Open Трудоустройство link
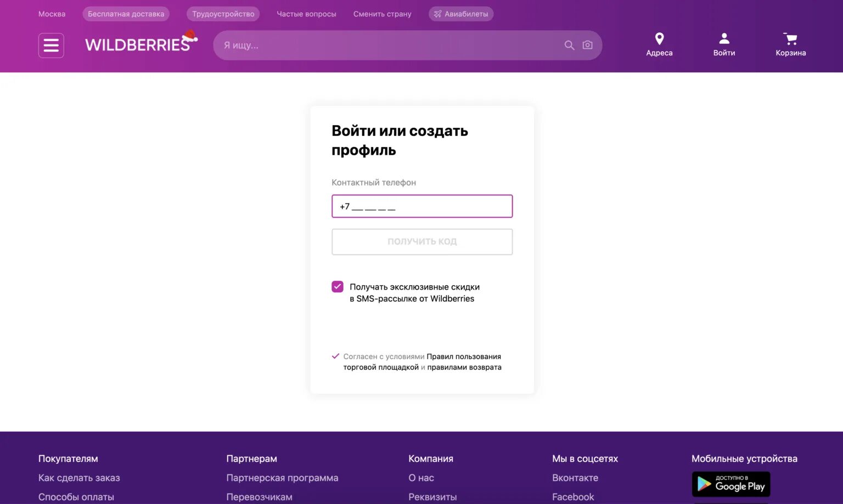 coord(223,14)
